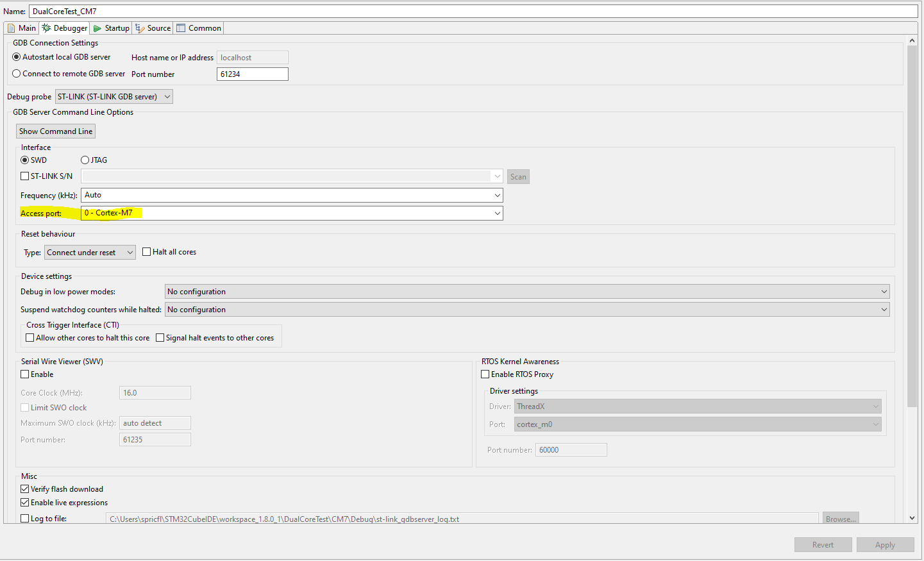Viewport: 924px width, 561px height.
Task: Click the Startup tab play icon
Action: click(97, 28)
